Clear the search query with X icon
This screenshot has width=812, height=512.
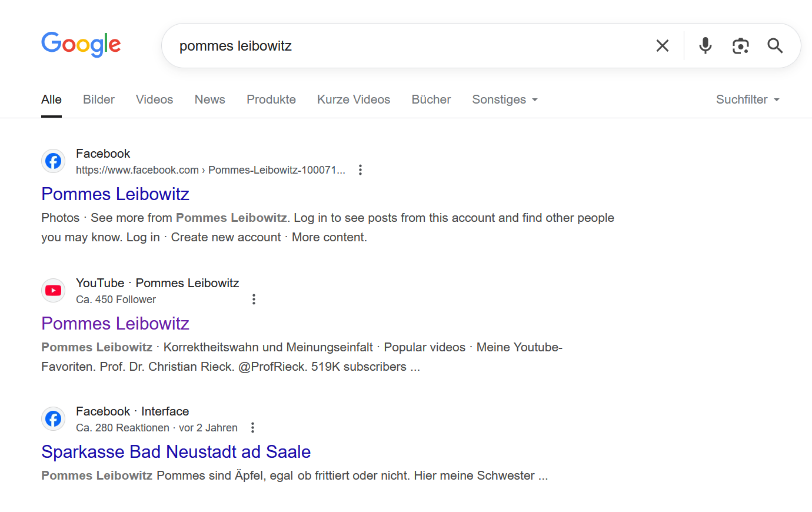click(x=663, y=46)
